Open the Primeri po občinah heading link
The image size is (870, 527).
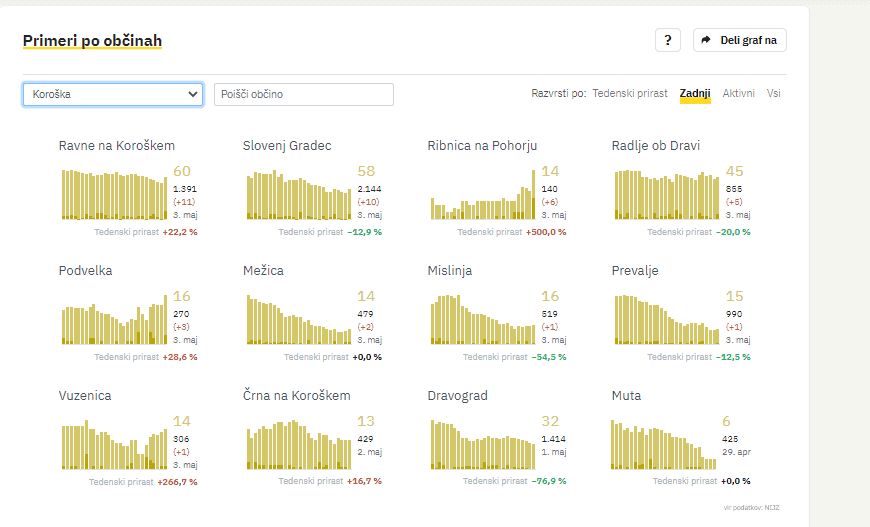(92, 41)
